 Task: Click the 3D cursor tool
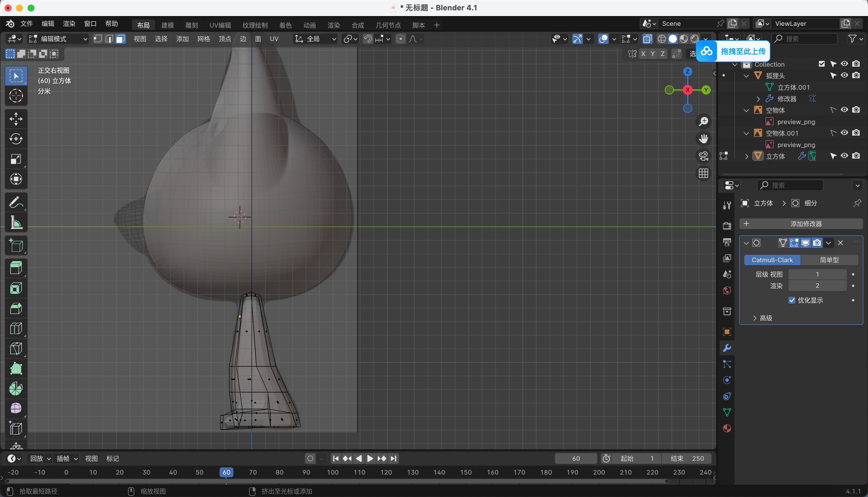16,96
